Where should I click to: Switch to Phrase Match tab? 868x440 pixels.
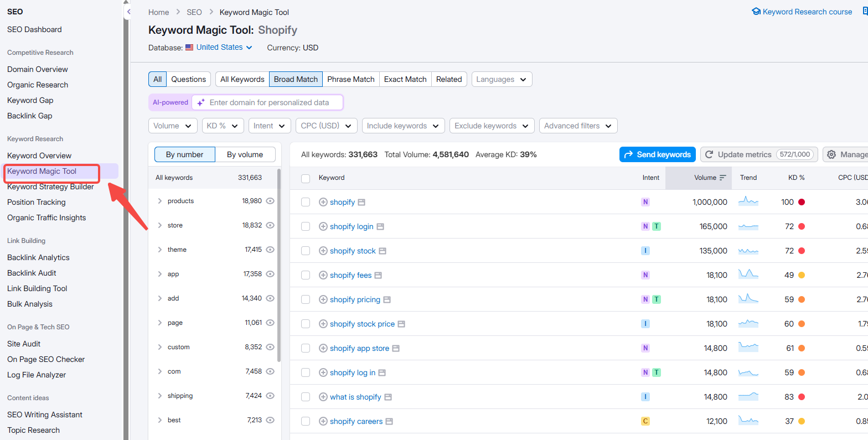click(x=351, y=79)
